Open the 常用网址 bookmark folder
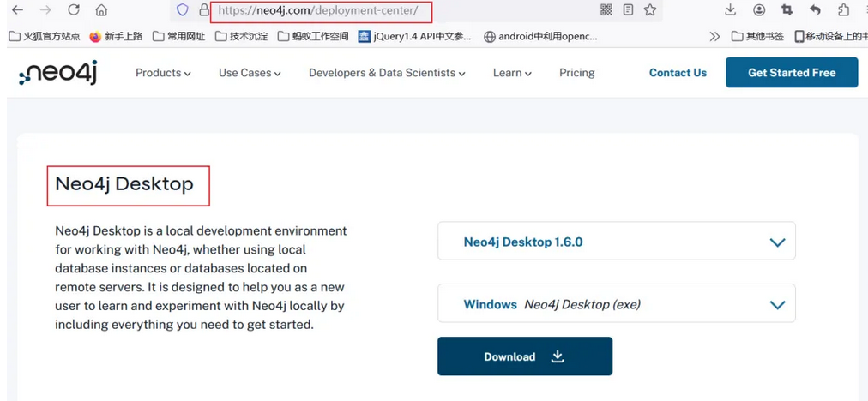This screenshot has width=868, height=401. pyautogui.click(x=179, y=37)
